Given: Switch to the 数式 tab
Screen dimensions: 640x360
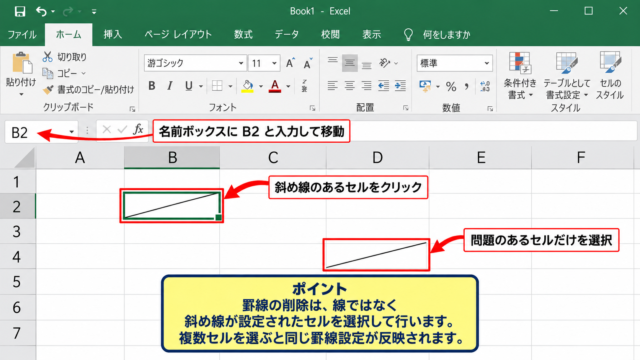Looking at the screenshot, I should coord(243,35).
